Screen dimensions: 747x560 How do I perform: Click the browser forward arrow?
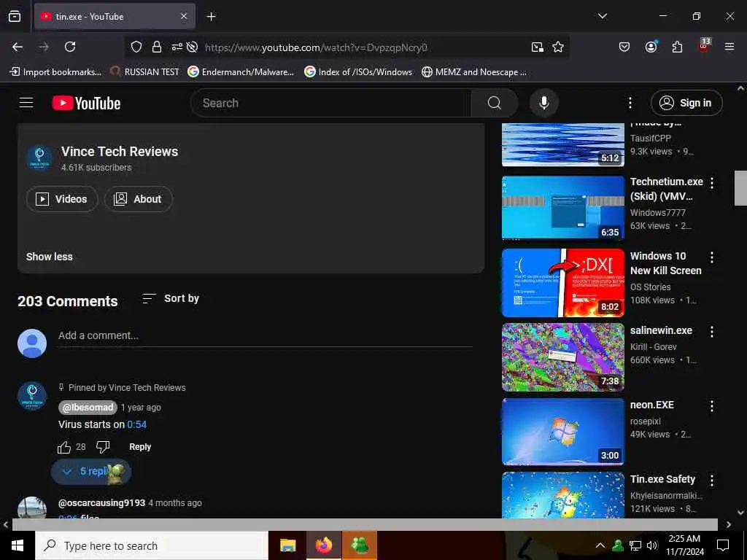(44, 47)
